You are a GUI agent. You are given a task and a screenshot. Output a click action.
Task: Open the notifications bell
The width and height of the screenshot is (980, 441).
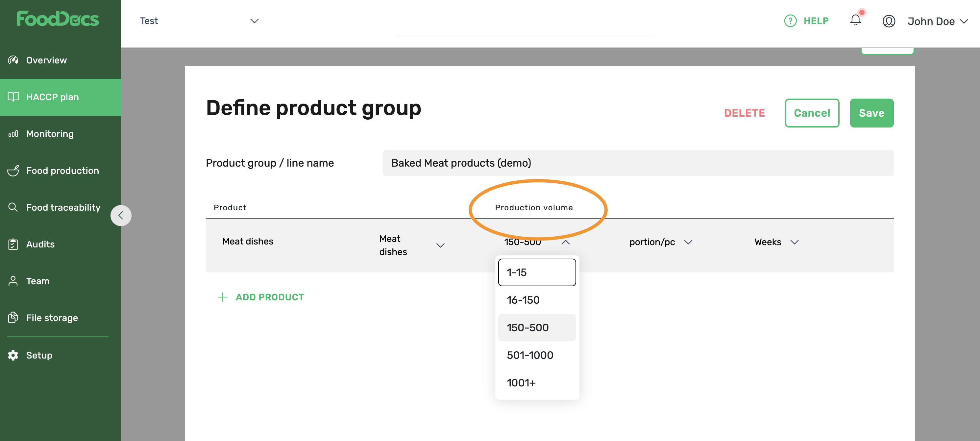pos(855,20)
